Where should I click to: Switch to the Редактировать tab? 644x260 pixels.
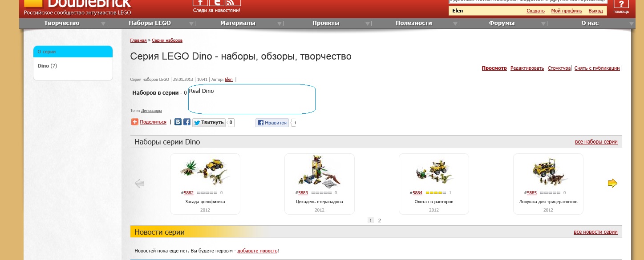(527, 68)
